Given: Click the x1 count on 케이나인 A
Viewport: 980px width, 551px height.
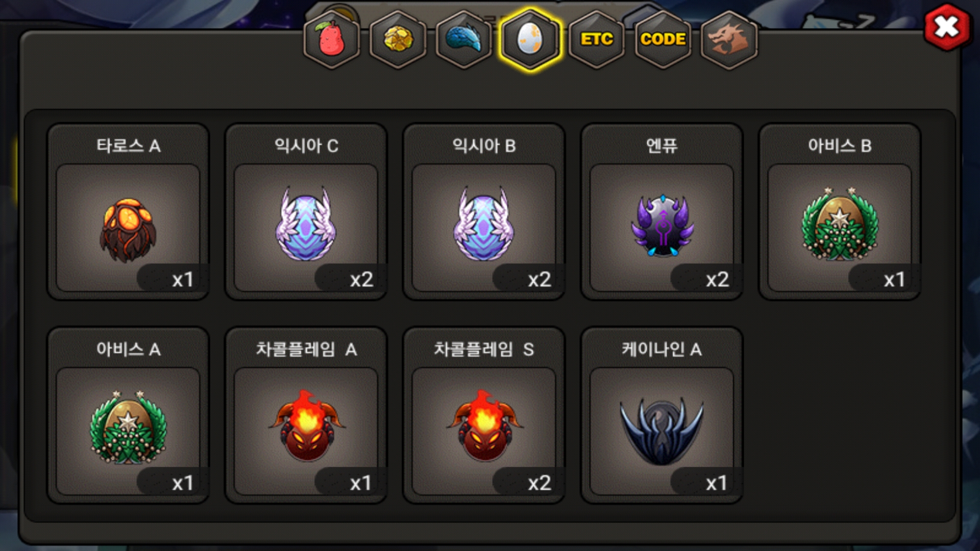Looking at the screenshot, I should coord(716,483).
